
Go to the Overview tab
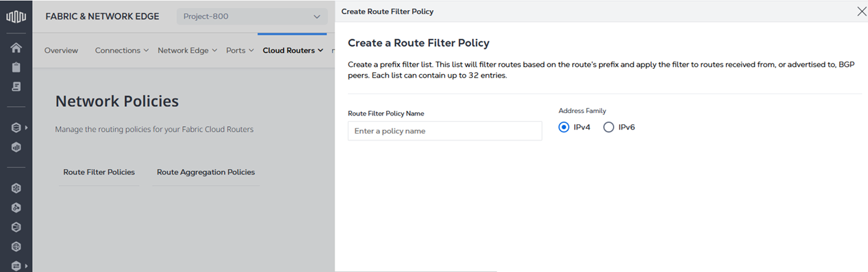coord(61,50)
